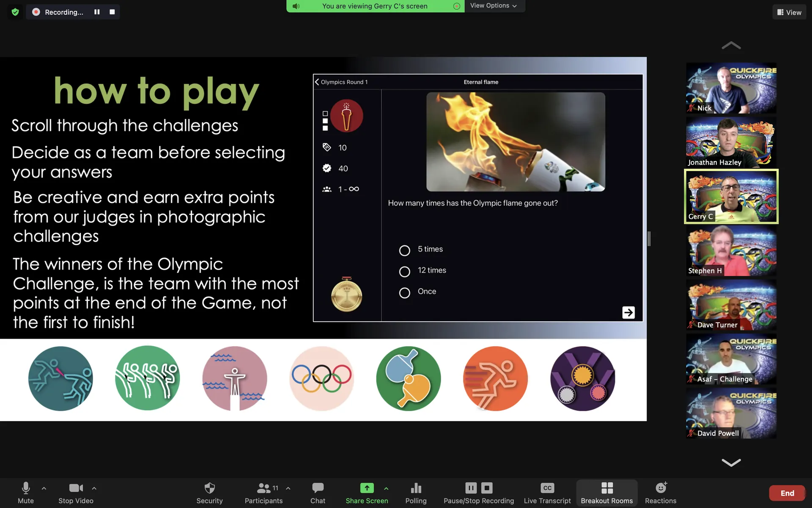Open the View Options dropdown

coord(494,6)
